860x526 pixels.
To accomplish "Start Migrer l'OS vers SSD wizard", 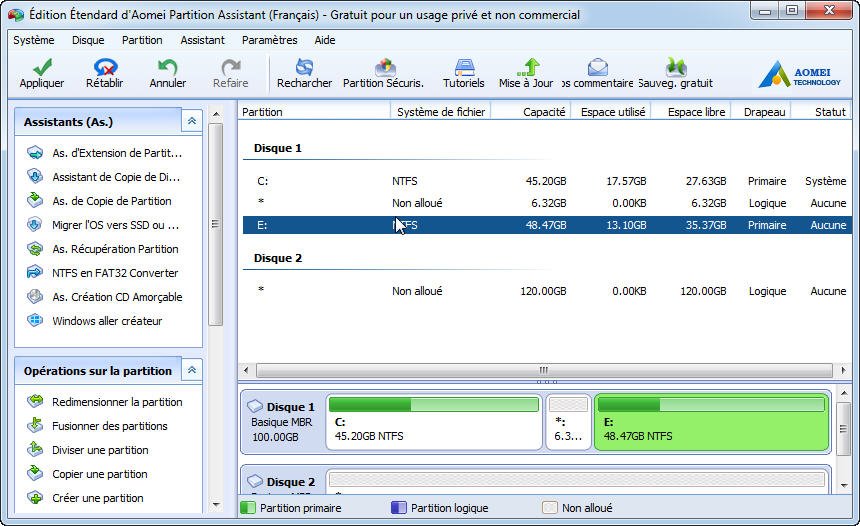I will coord(103,225).
